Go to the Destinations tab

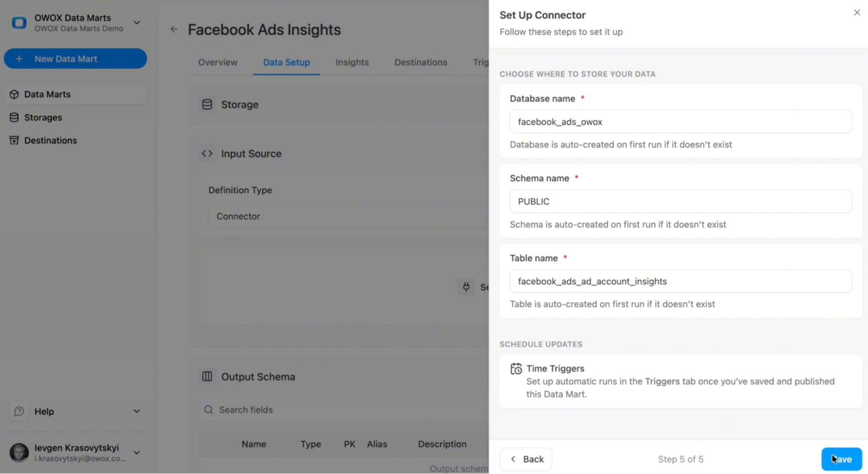420,62
